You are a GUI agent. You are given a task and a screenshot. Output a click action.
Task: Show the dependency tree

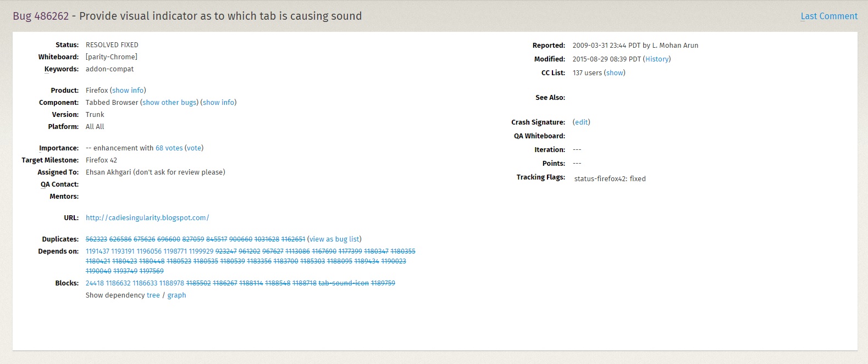tap(153, 295)
